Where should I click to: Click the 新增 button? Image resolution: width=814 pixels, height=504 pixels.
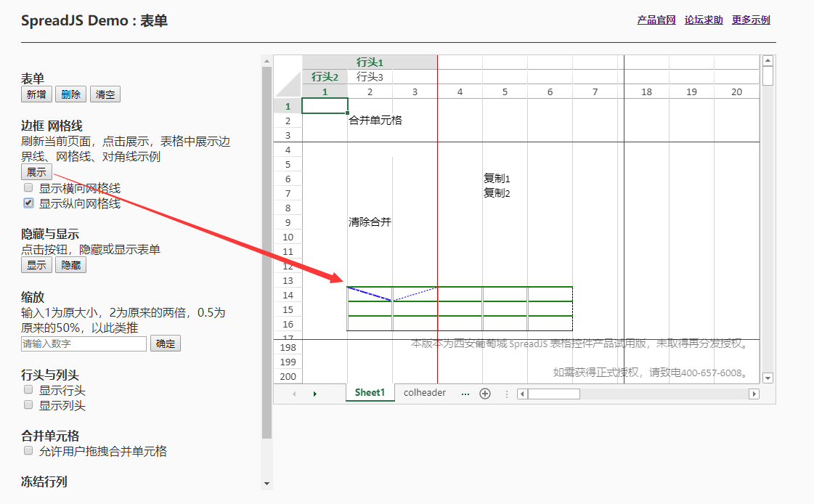[36, 94]
